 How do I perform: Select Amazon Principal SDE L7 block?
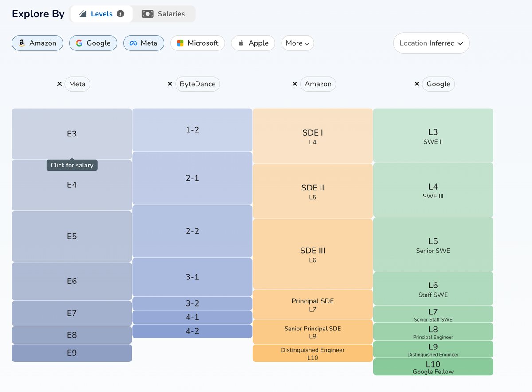(313, 305)
